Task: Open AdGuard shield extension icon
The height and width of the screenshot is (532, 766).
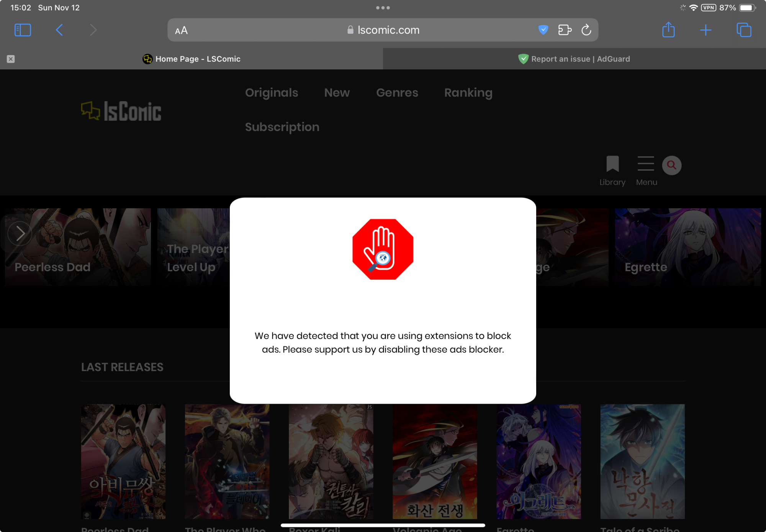Action: [x=543, y=30]
